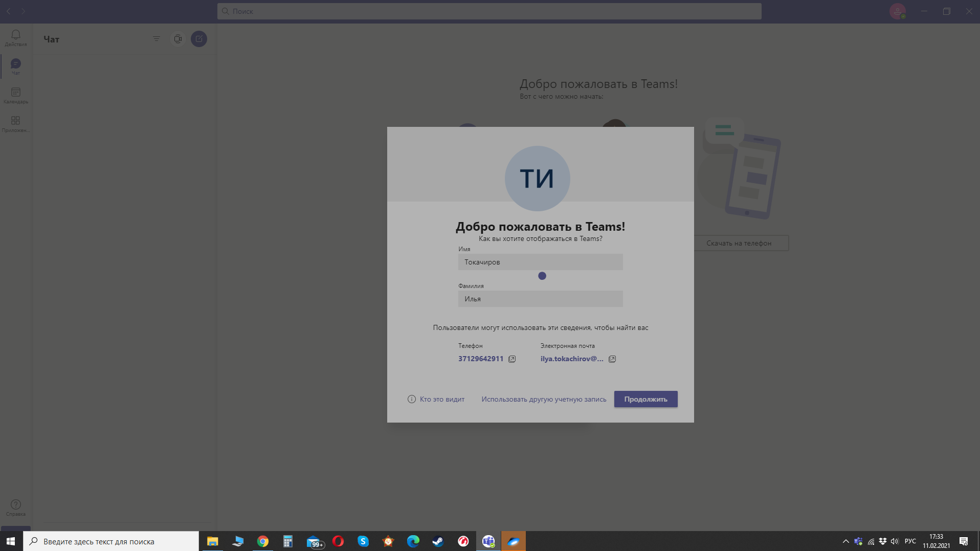Click Microsoft Teams icon in taskbar
The height and width of the screenshot is (551, 980).
[488, 541]
